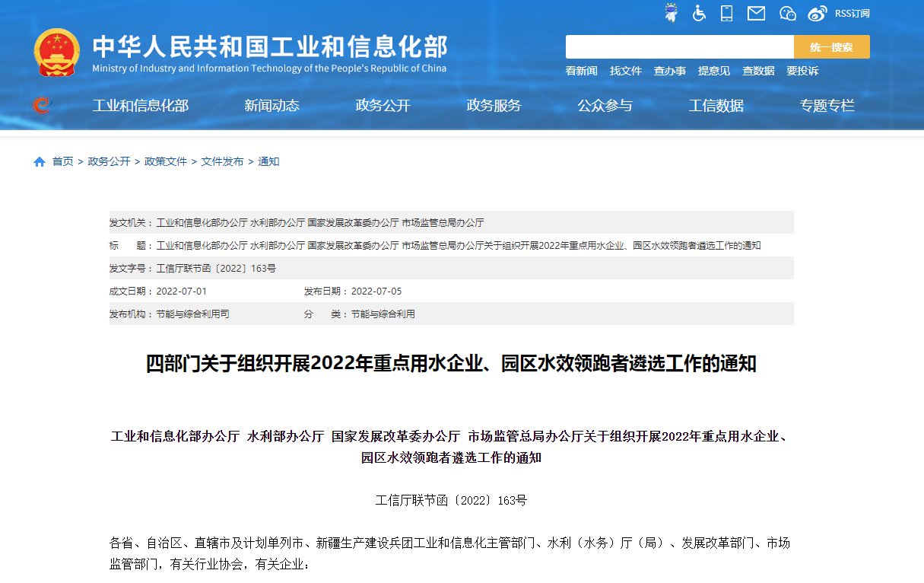This screenshot has width=924, height=583.
Task: Click the bold centered subtitle paragraph
Action: tap(451, 447)
